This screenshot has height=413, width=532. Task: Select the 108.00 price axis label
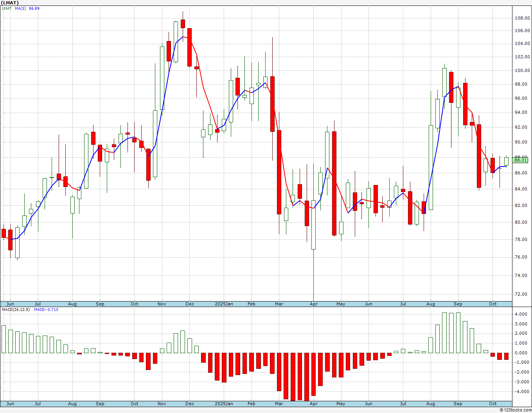pos(522,18)
